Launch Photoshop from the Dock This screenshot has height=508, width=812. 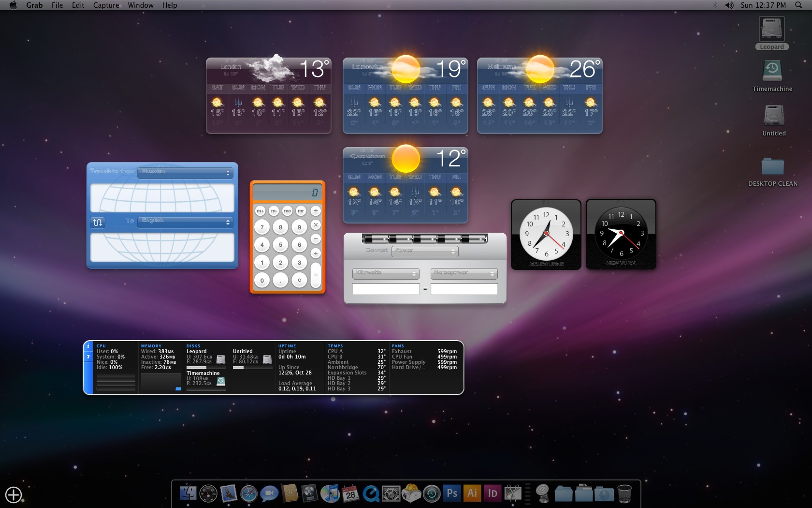click(x=452, y=493)
